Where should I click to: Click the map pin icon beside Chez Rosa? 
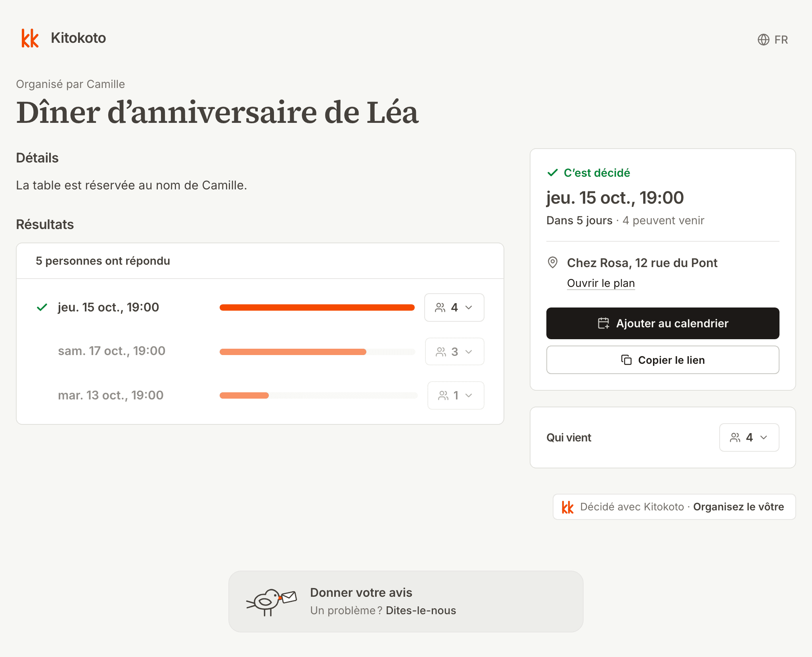pyautogui.click(x=552, y=262)
